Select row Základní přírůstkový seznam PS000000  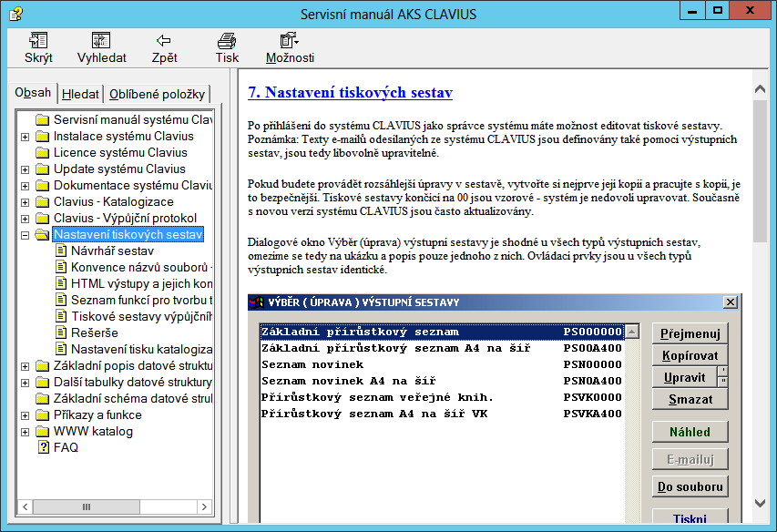point(442,332)
